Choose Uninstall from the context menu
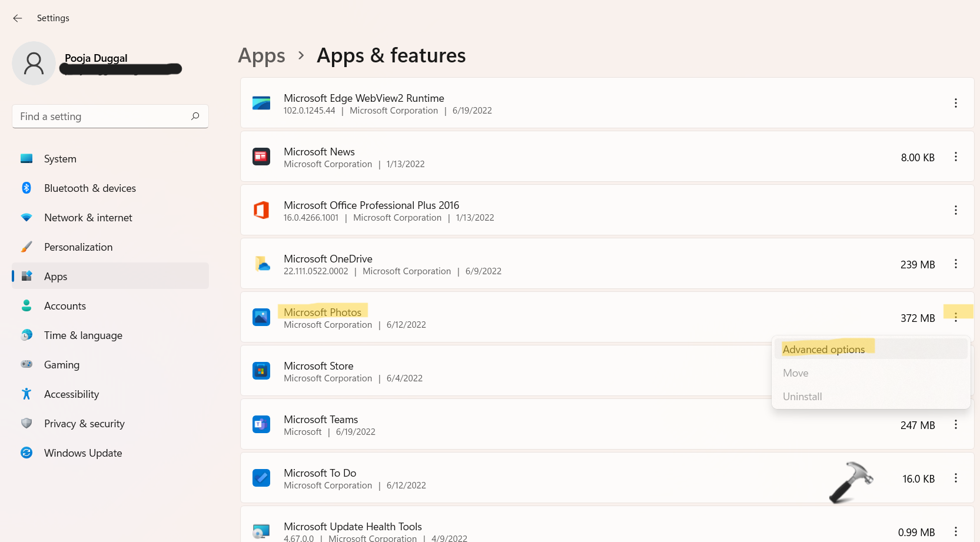 pos(802,396)
